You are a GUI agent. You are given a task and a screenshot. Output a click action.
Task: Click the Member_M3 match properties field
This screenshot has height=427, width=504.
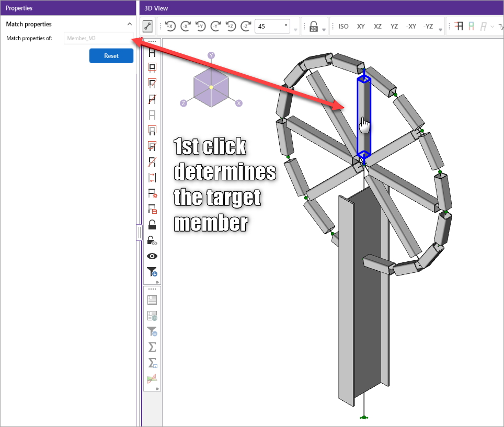[x=98, y=38]
